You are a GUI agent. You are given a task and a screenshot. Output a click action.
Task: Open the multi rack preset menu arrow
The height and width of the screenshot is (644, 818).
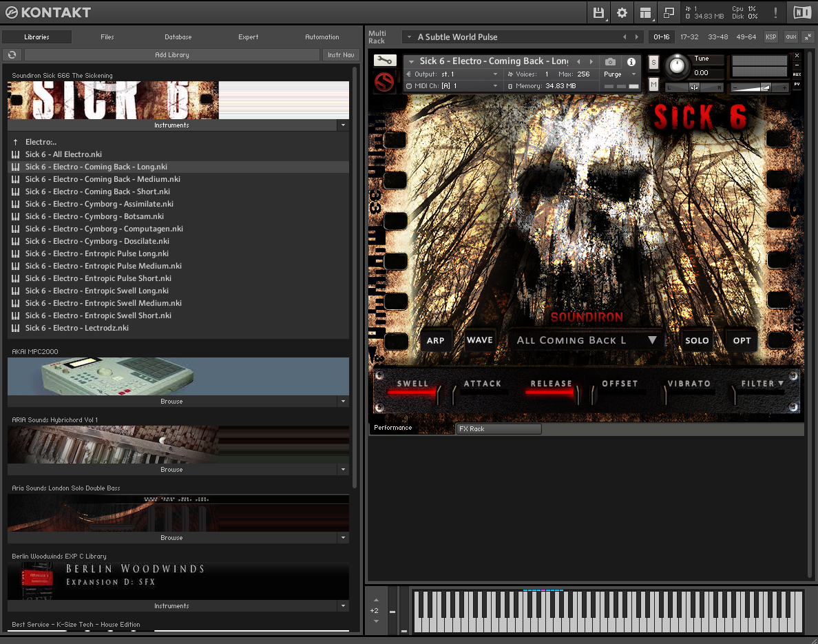click(x=409, y=37)
